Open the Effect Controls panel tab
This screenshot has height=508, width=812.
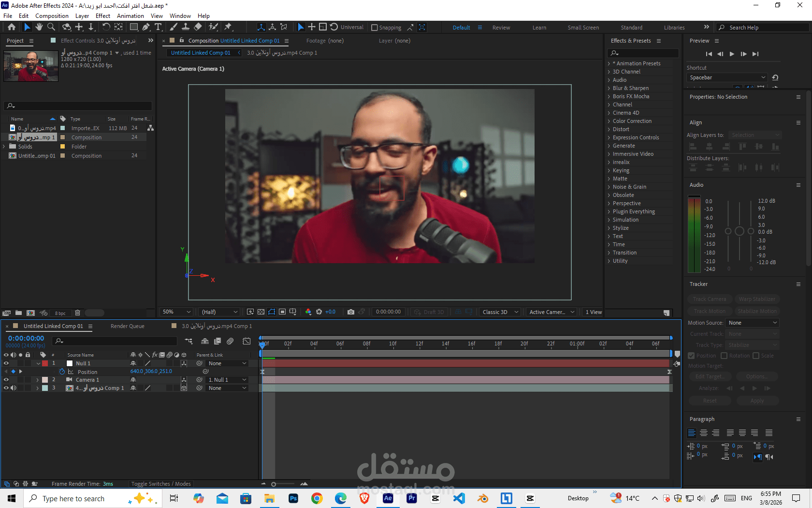pos(98,41)
